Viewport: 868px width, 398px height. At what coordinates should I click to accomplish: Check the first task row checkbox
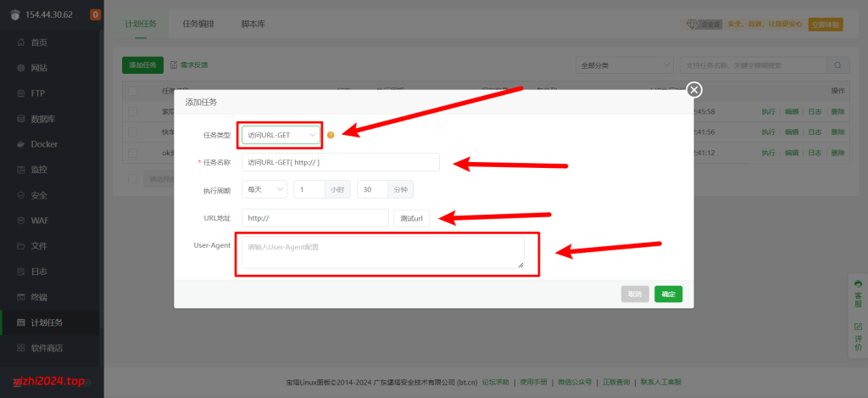point(133,111)
